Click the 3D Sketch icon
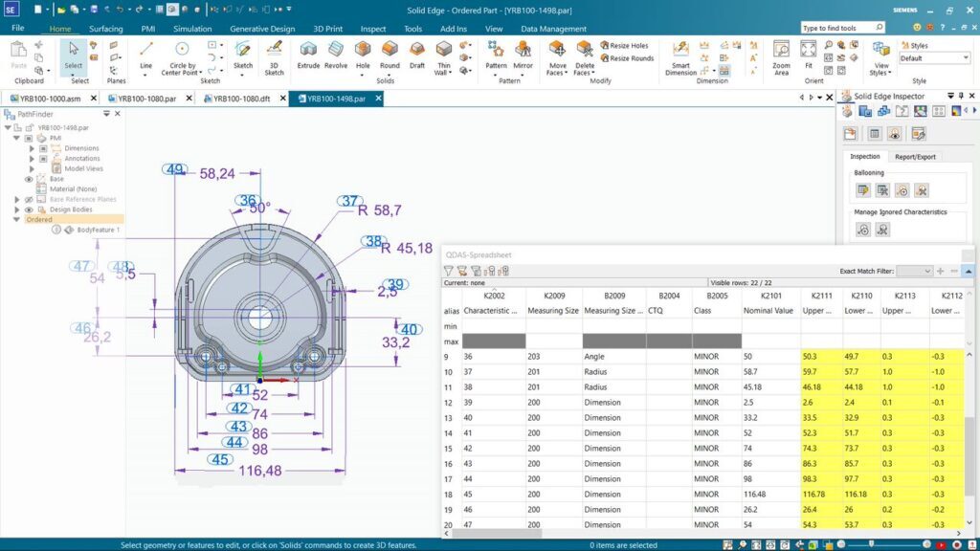This screenshot has height=551, width=980. [274, 58]
